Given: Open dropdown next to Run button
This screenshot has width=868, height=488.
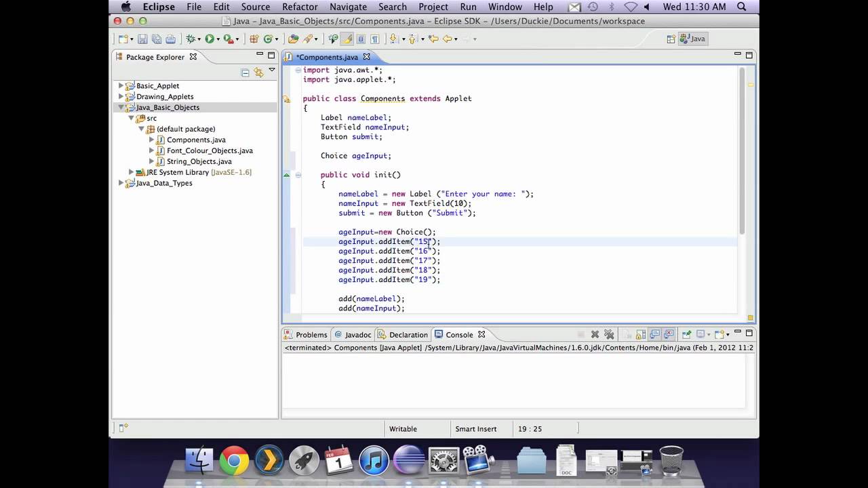Looking at the screenshot, I should 218,39.
